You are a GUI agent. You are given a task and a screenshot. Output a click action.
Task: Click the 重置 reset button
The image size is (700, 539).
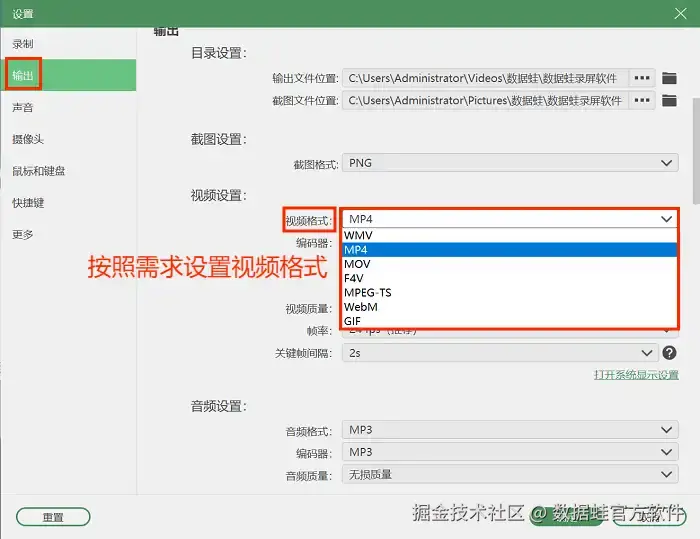(53, 517)
